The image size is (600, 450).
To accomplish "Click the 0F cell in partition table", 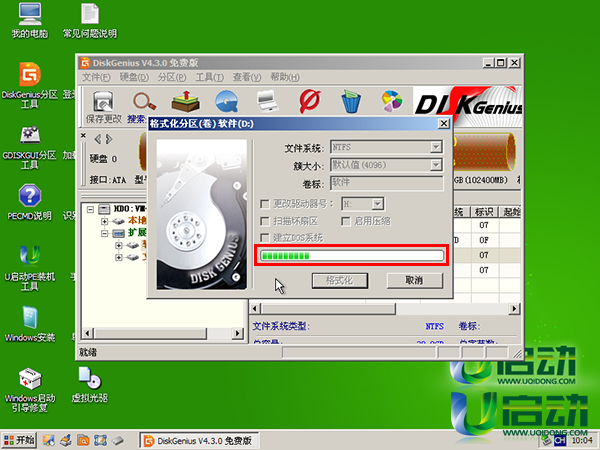I will tap(484, 240).
